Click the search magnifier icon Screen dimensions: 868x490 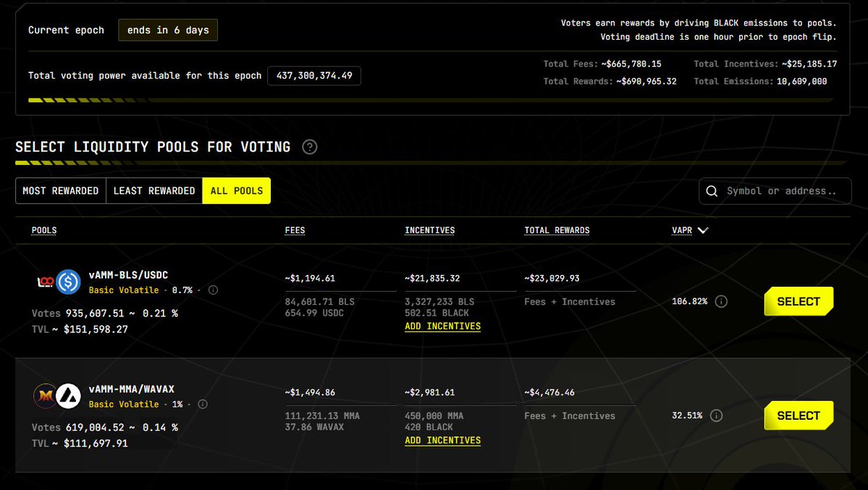[x=712, y=191]
